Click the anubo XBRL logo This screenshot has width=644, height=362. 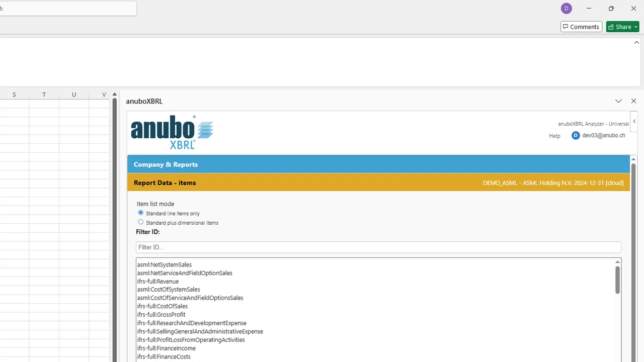click(x=172, y=132)
